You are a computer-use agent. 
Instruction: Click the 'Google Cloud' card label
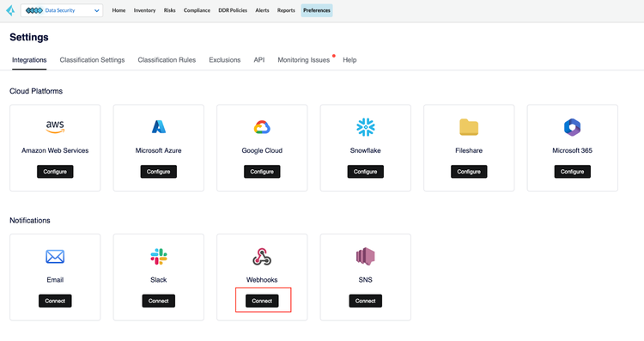pyautogui.click(x=262, y=151)
